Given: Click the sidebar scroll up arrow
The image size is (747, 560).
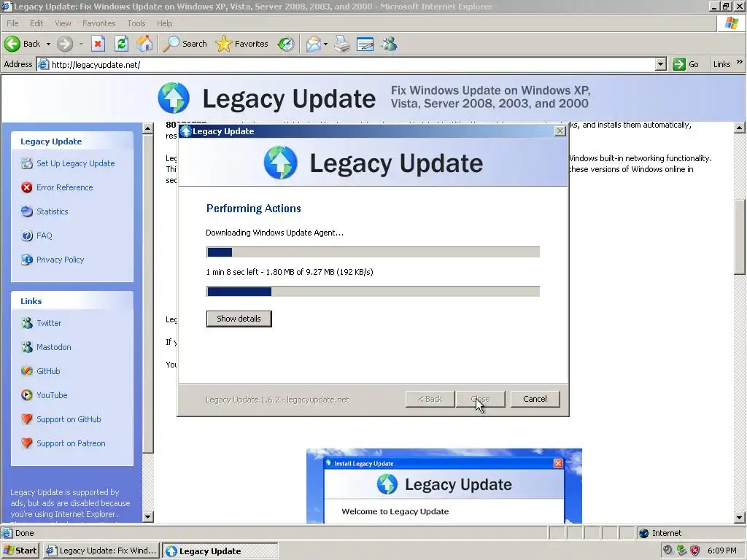Looking at the screenshot, I should point(147,128).
